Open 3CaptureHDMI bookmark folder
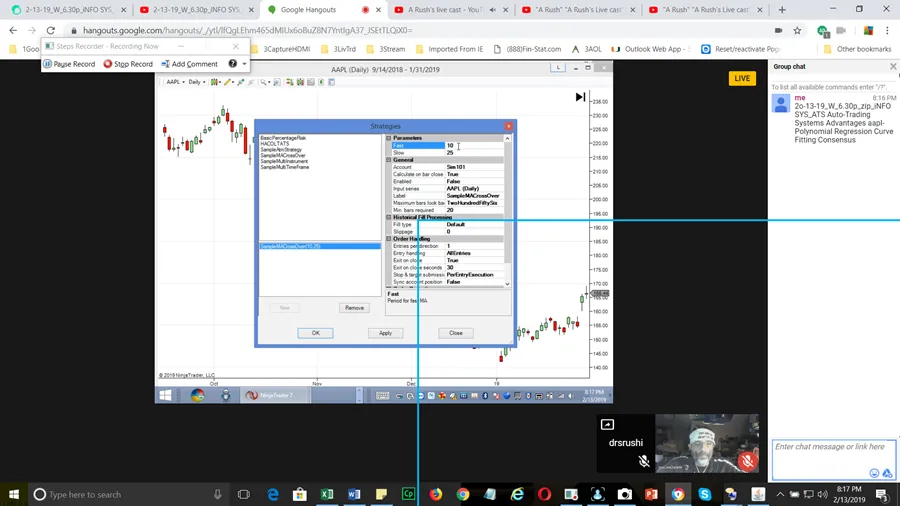This screenshot has width=900, height=506. point(281,49)
